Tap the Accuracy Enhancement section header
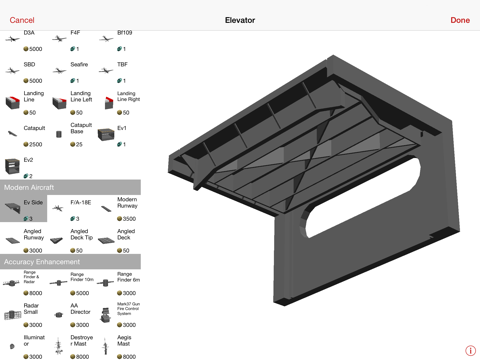The width and height of the screenshot is (480, 360). [70, 262]
